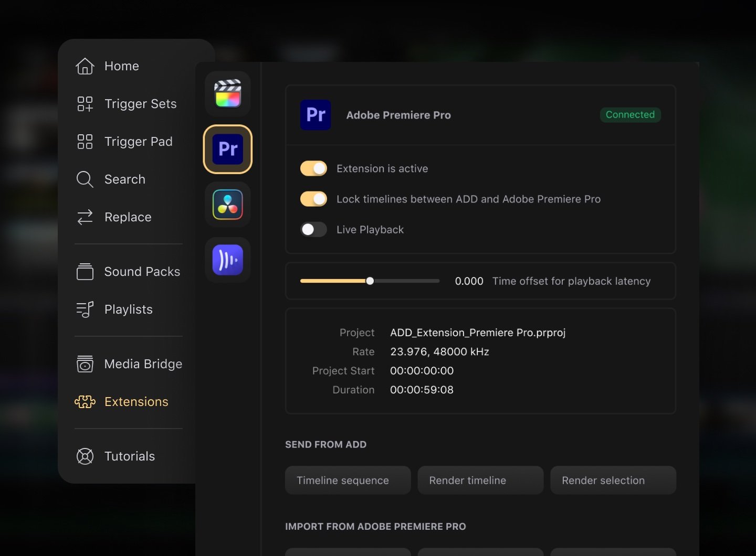Go to Home in sidebar
The image size is (756, 556).
pyautogui.click(x=122, y=66)
